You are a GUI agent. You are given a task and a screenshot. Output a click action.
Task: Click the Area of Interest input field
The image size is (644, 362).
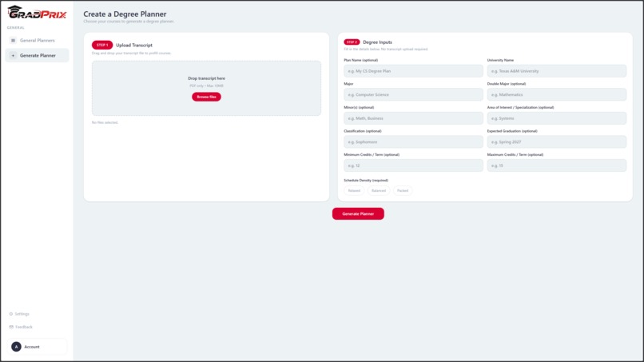tap(557, 118)
